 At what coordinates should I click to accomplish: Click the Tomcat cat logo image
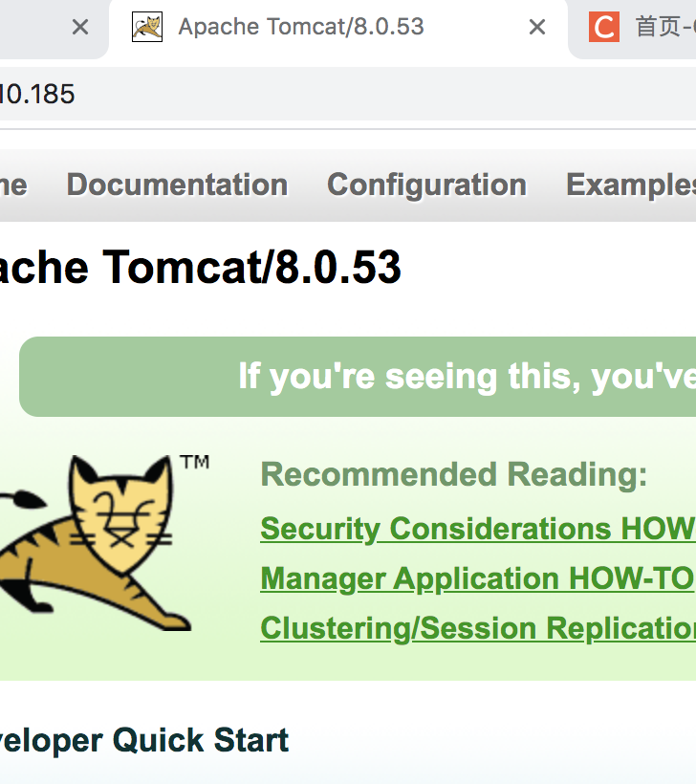click(104, 542)
